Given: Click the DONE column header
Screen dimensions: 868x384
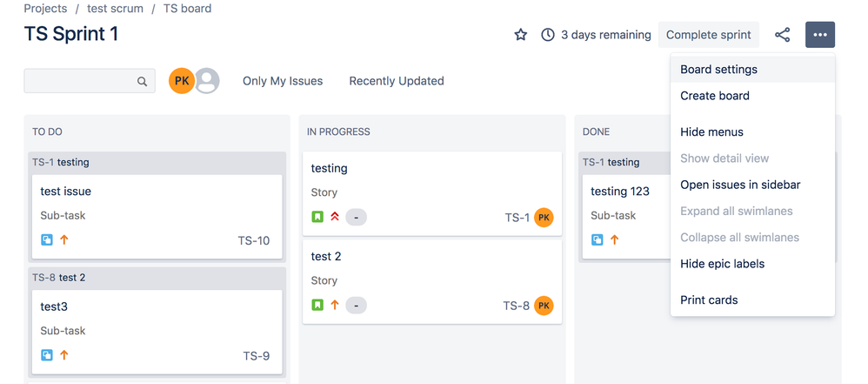Looking at the screenshot, I should (596, 131).
